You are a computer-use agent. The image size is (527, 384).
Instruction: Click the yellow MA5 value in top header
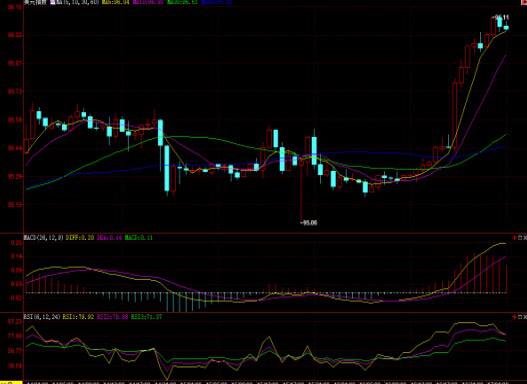click(116, 2)
